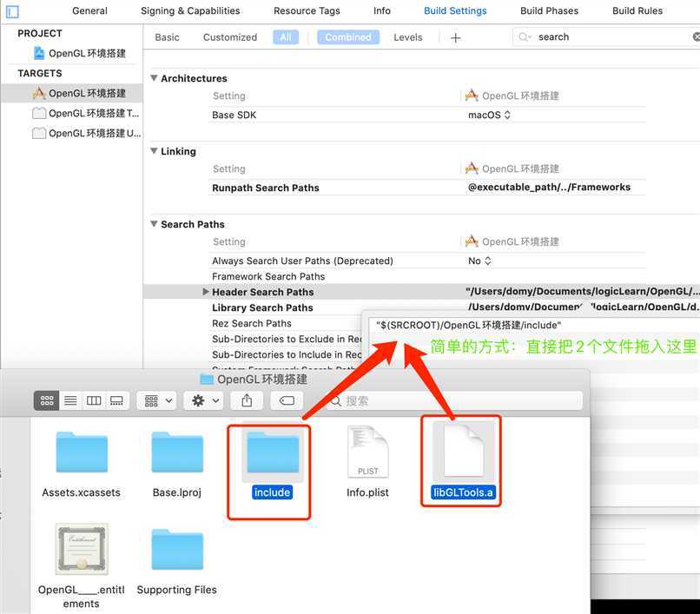The height and width of the screenshot is (614, 700).
Task: Switch to Signing & Capabilities tab
Action: point(190,10)
